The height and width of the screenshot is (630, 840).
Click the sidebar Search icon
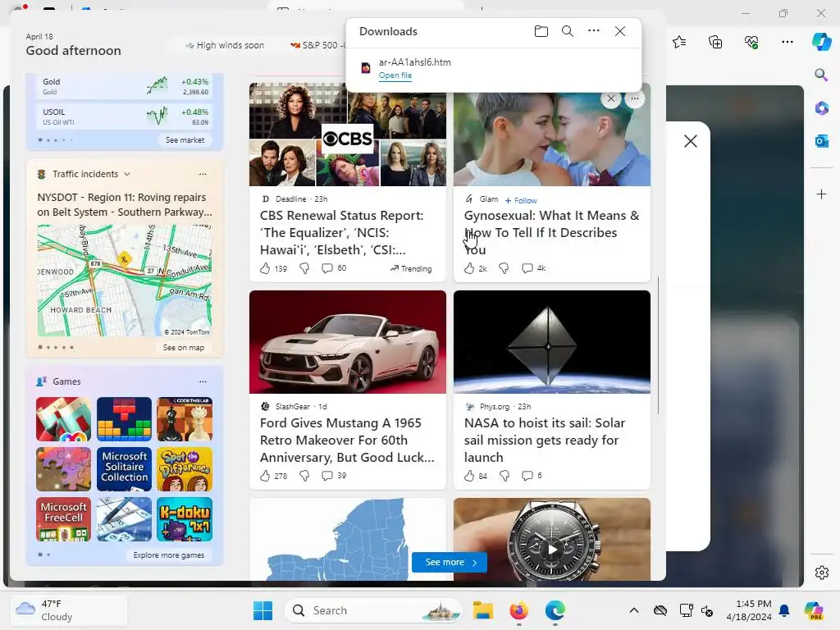(x=821, y=75)
